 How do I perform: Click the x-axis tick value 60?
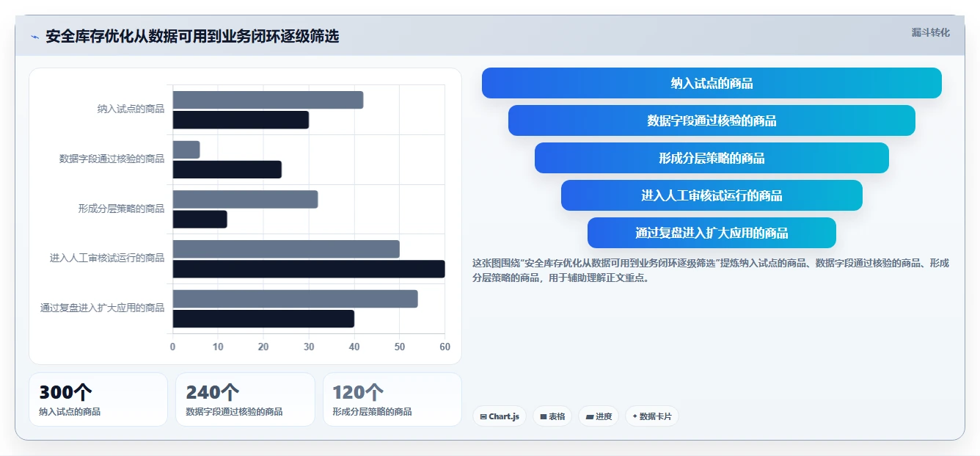coord(445,347)
